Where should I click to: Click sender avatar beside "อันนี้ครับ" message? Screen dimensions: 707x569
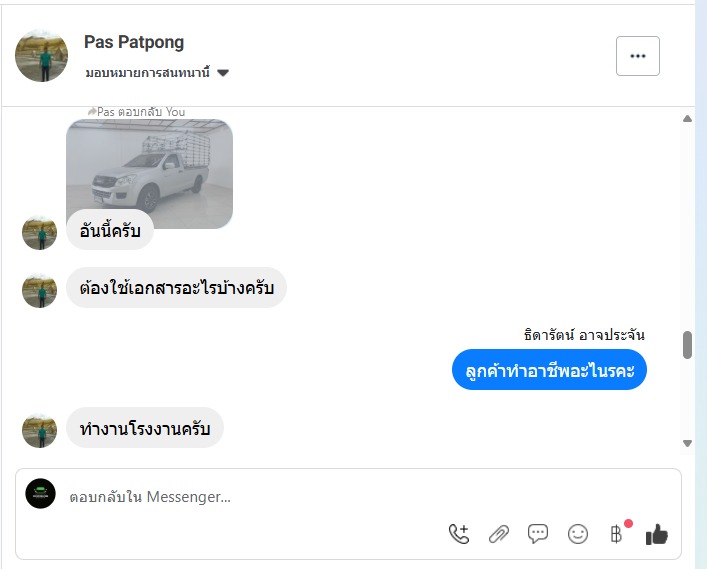coord(40,232)
